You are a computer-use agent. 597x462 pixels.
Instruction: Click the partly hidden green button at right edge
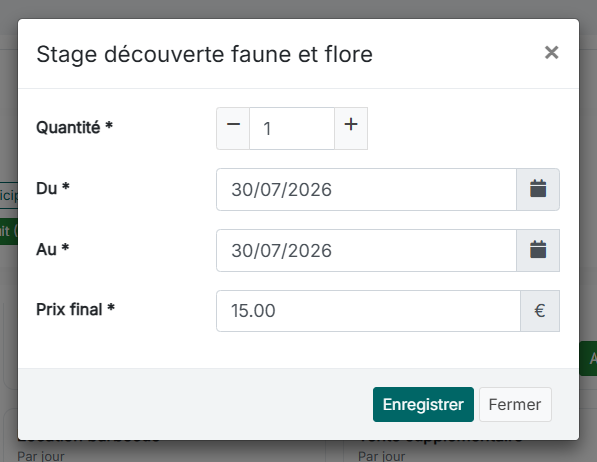pyautogui.click(x=588, y=358)
